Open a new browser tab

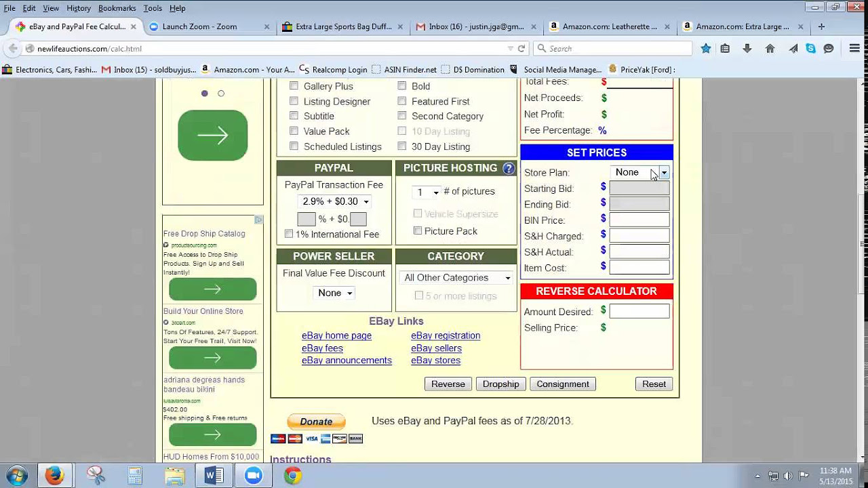point(821,26)
